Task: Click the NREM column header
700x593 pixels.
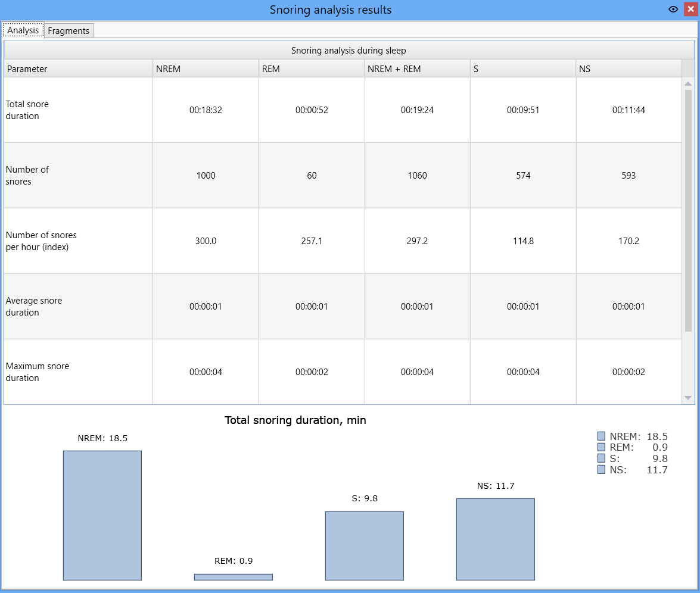Action: click(206, 68)
